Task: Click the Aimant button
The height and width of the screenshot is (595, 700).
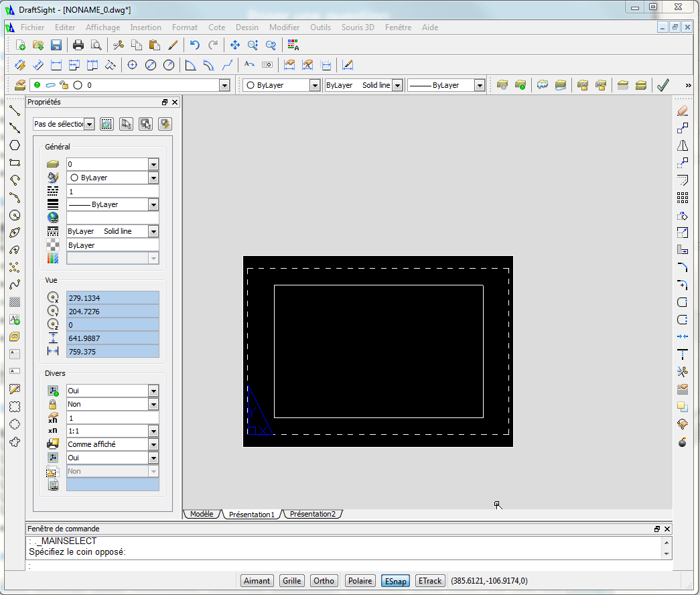Action: point(257,581)
